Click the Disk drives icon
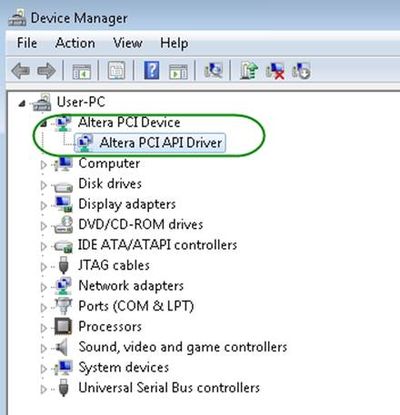The image size is (400, 415). [63, 187]
